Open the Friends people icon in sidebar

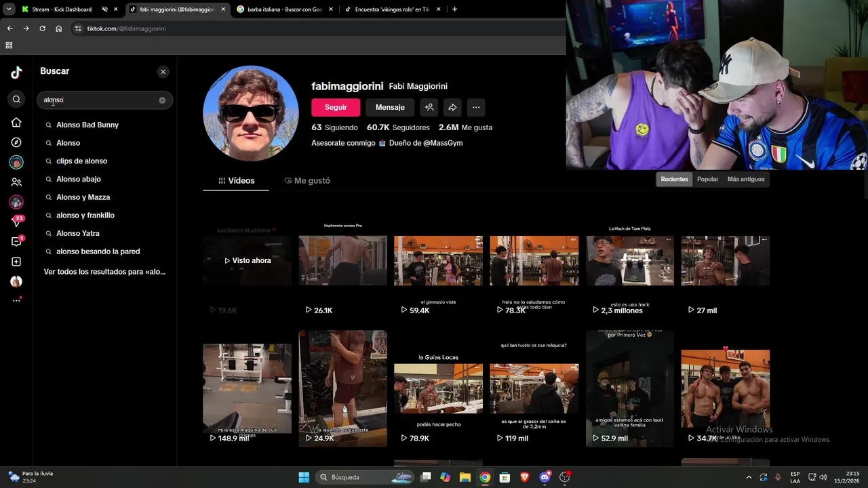point(16,182)
